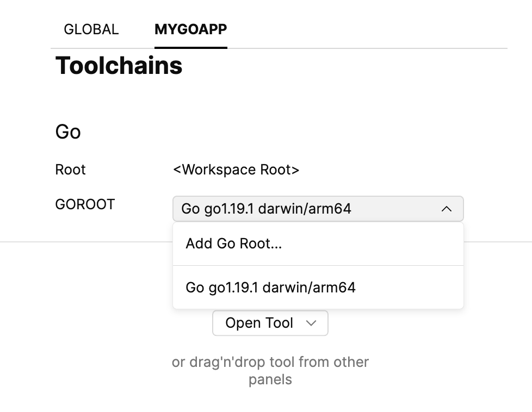The height and width of the screenshot is (412, 532).
Task: Click the drag'n'drop hint text
Action: pos(270,370)
